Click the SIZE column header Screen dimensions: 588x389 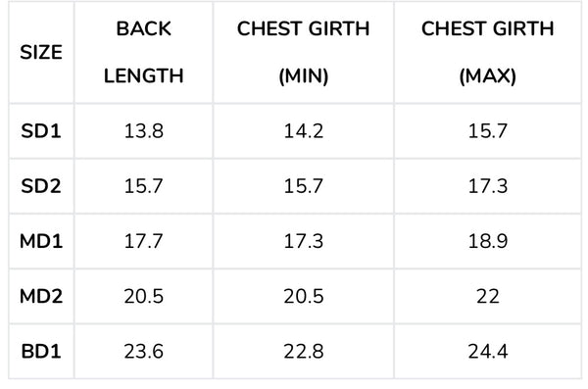[x=41, y=52]
